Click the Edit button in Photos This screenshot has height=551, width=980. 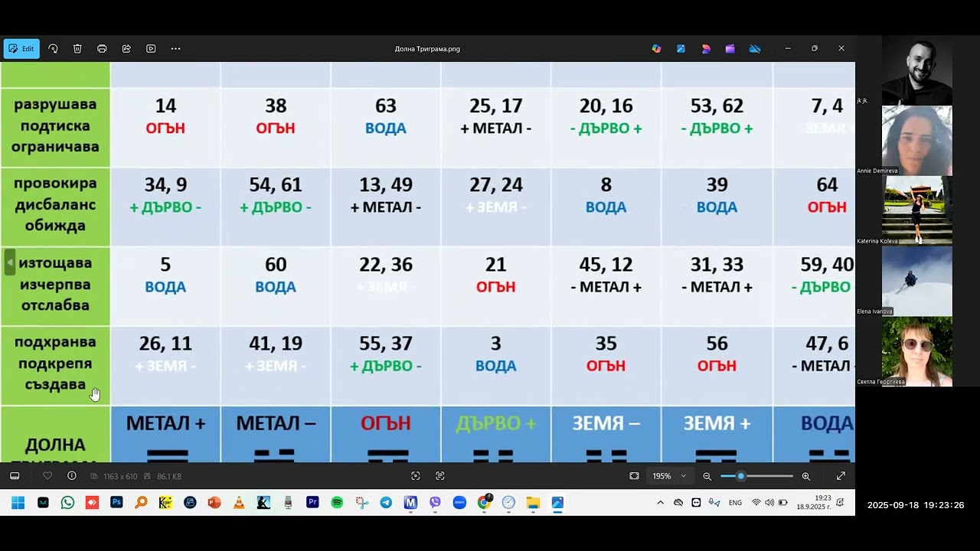tap(21, 48)
